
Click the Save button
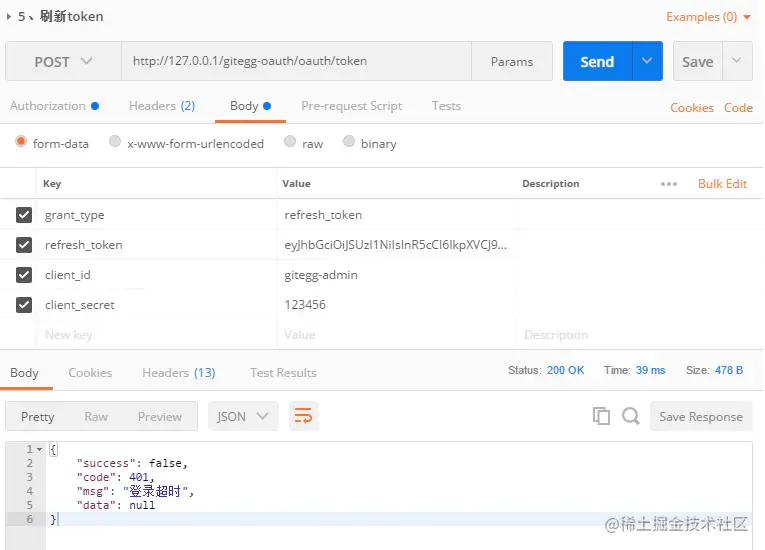698,61
